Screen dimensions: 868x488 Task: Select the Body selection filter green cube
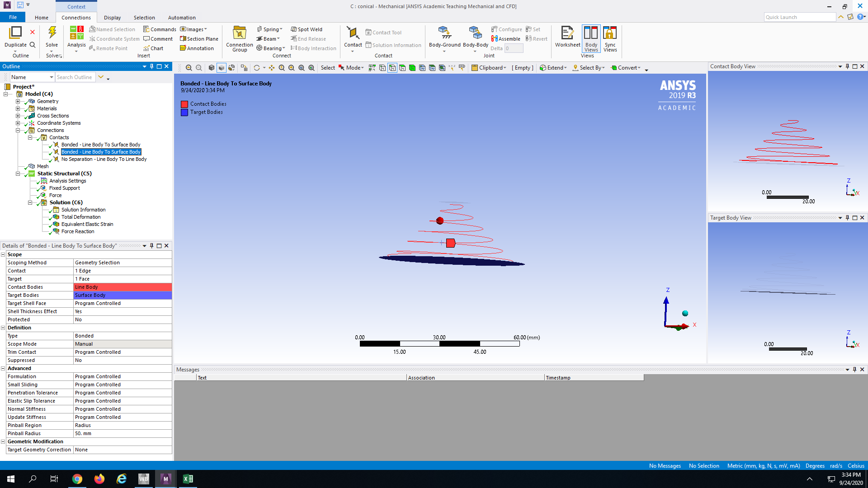(412, 68)
